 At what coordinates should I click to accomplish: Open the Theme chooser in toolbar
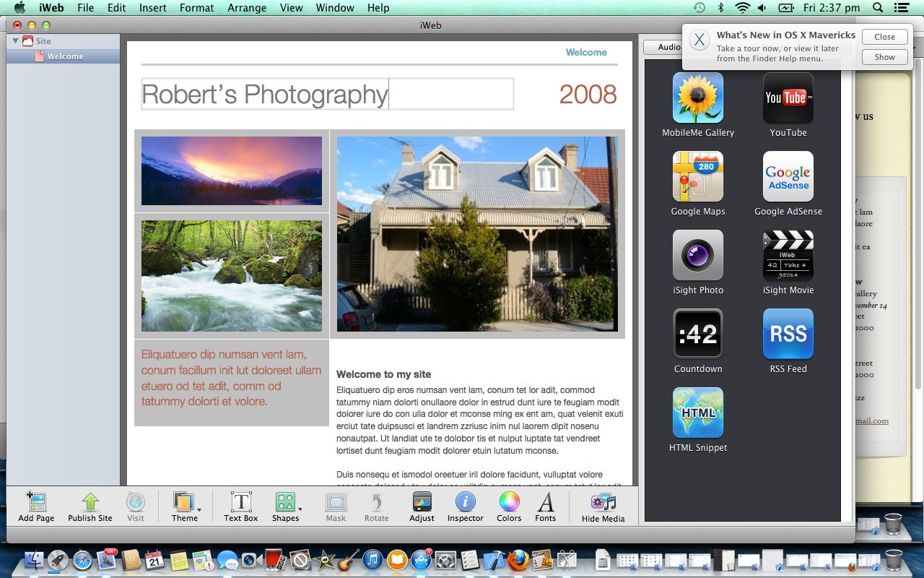(185, 506)
